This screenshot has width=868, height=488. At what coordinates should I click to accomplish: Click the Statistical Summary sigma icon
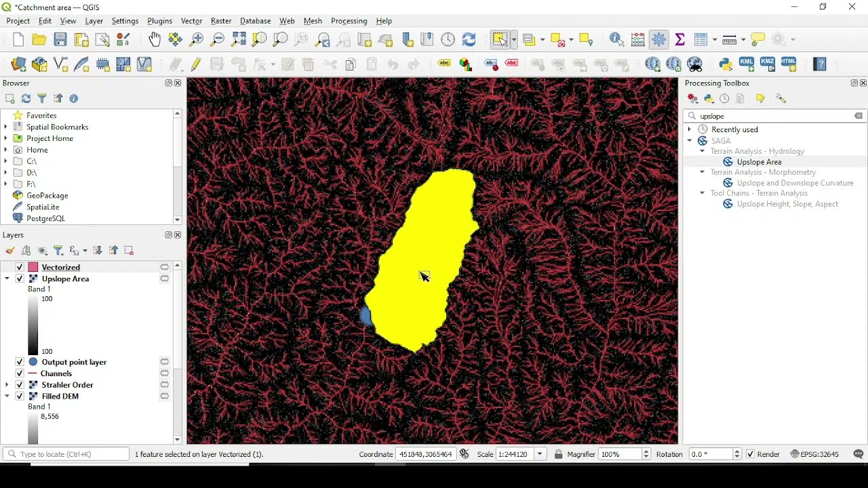click(680, 40)
